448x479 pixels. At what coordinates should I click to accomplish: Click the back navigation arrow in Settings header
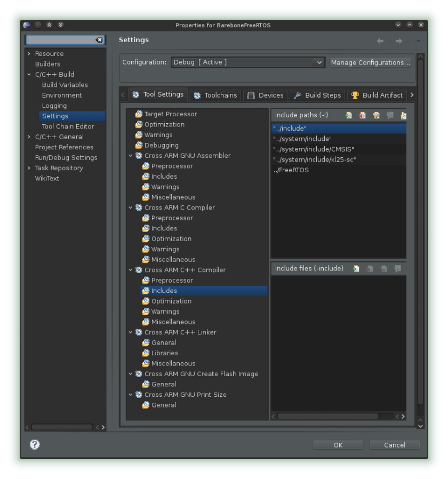tap(380, 41)
